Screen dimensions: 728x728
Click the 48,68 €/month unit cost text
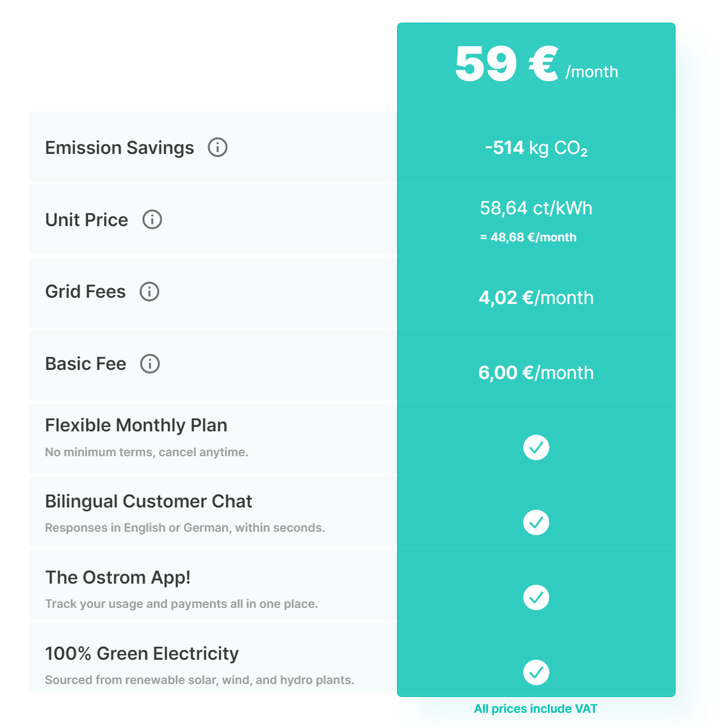point(528,237)
